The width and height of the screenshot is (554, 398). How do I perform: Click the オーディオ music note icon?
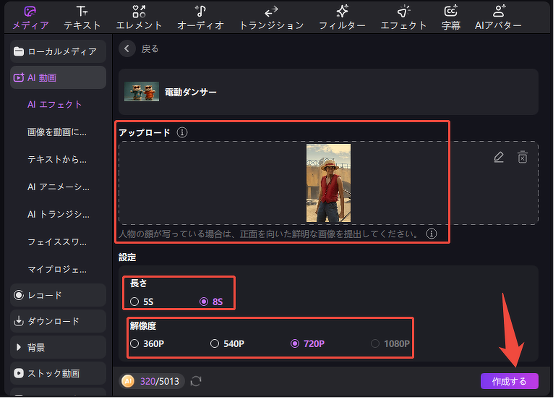[200, 11]
